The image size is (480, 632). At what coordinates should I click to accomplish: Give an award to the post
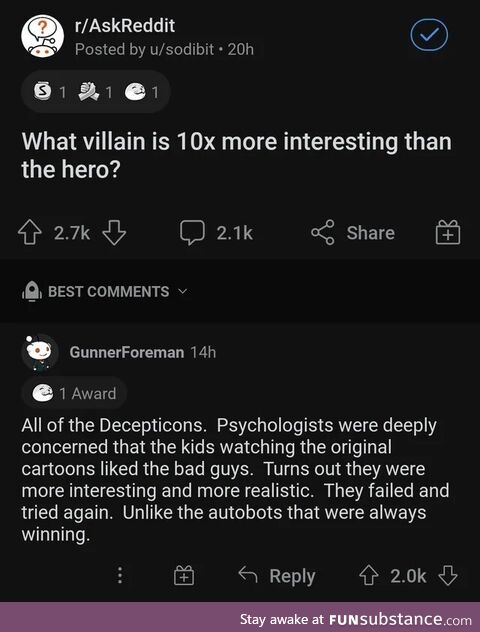tap(447, 233)
